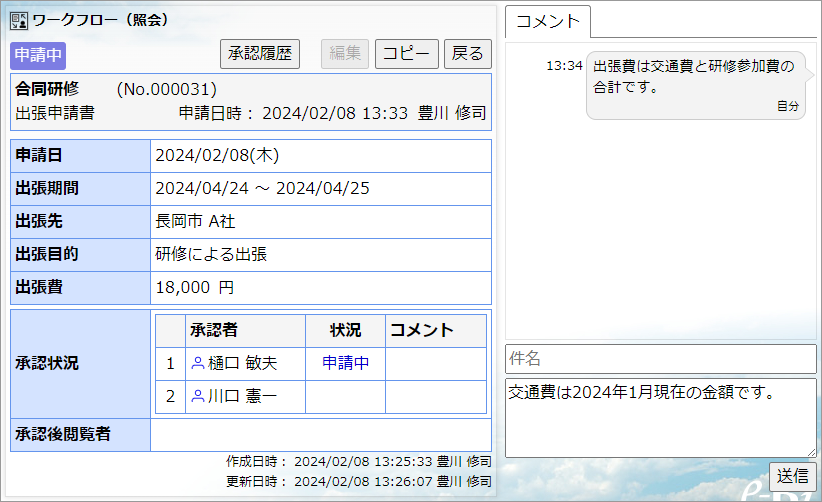The height and width of the screenshot is (502, 822).
Task: Click the user icon next to 川口 憲一
Action: (x=198, y=396)
